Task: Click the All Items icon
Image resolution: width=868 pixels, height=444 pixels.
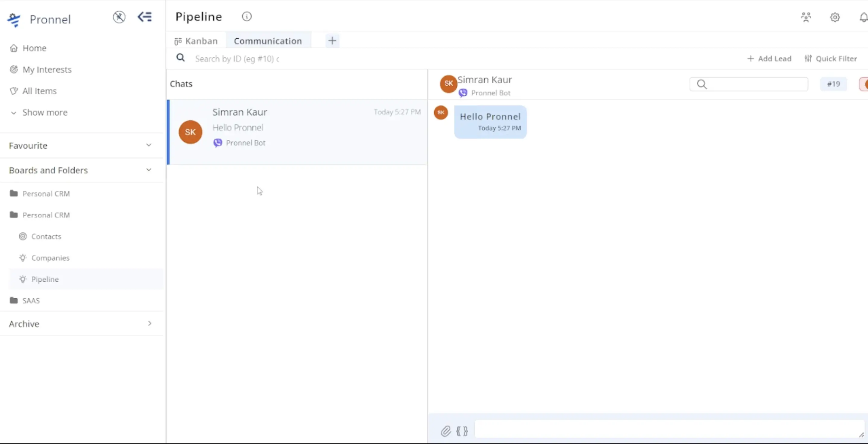Action: [14, 91]
